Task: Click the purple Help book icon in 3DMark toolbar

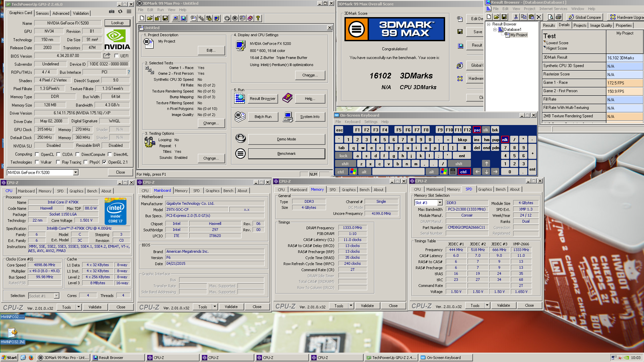Action: [250, 18]
